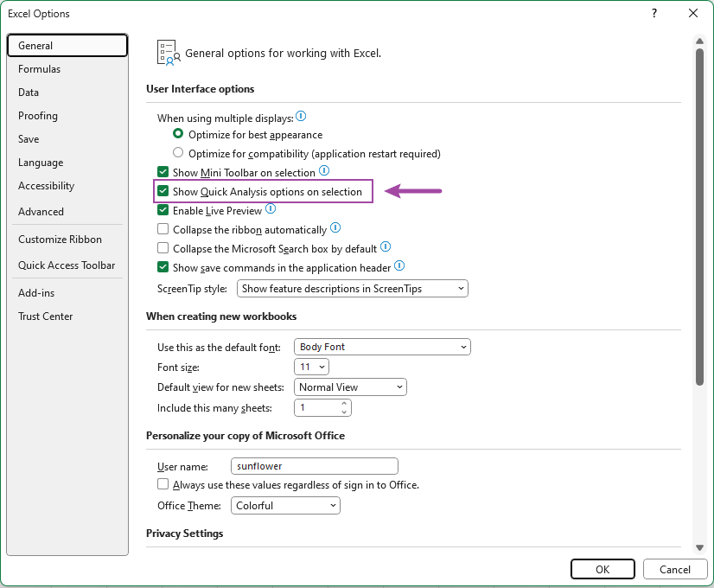Confirm settings with the OK button

(602, 569)
